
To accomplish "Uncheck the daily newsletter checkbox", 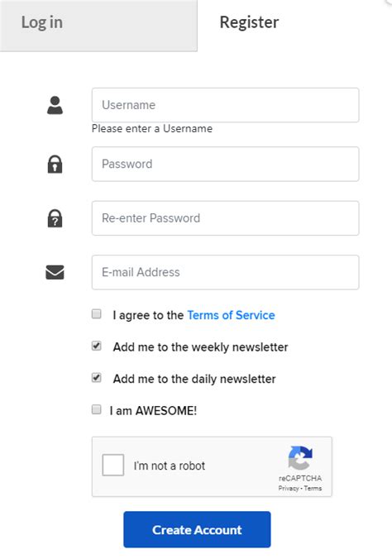I will (96, 378).
